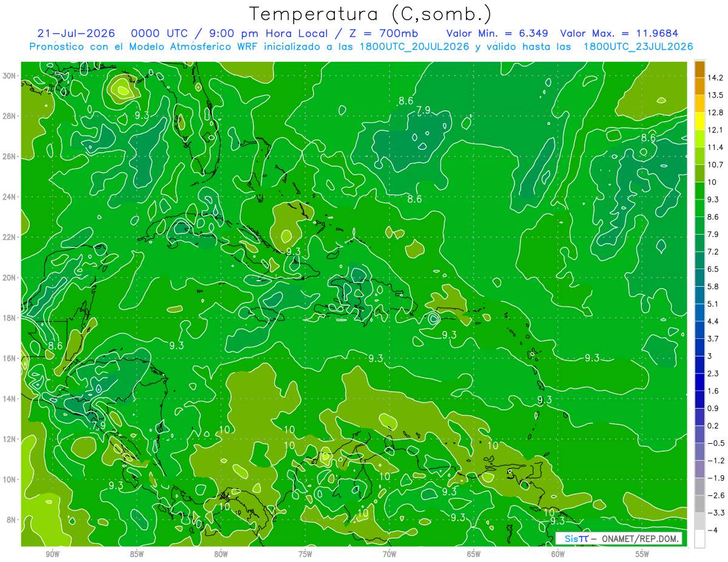728x562 pixels.
Task: Click the '70W' longitude axis label
Action: pos(389,554)
